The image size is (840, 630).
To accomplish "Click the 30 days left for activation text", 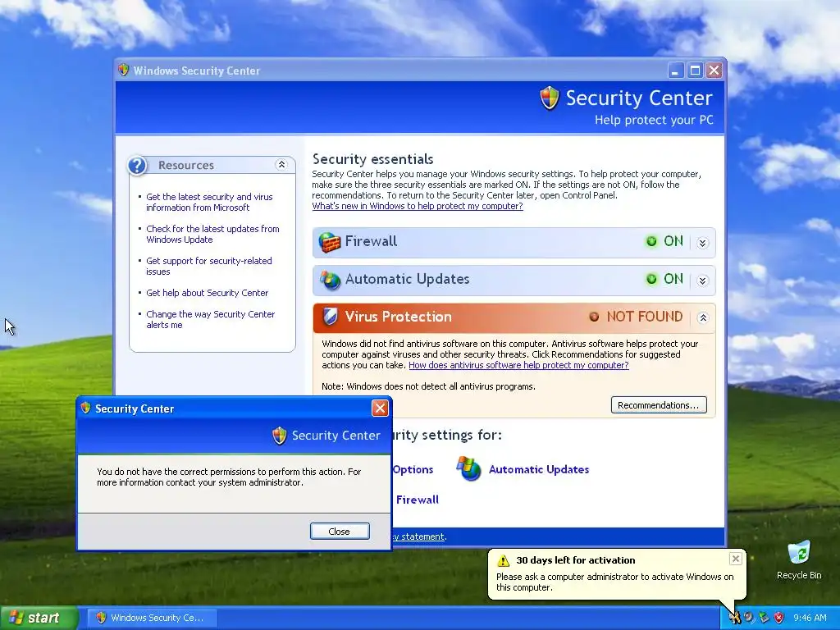I will (x=575, y=560).
